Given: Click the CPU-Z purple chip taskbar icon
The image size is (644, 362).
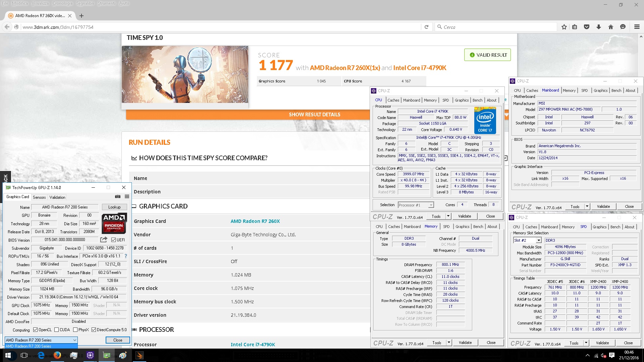Looking at the screenshot, I should click(x=90, y=355).
